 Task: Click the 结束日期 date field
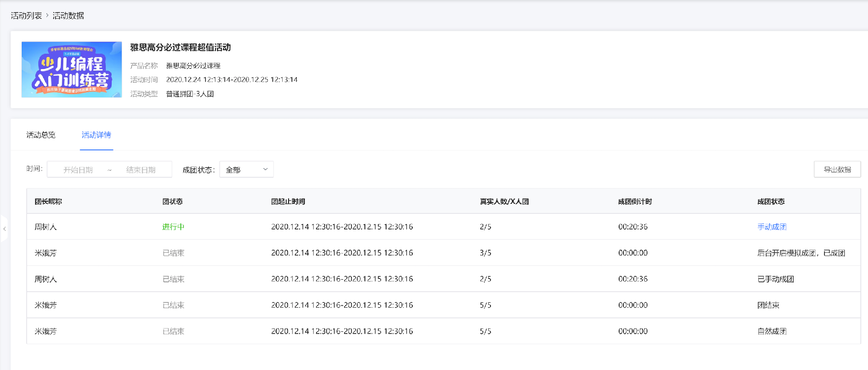point(141,170)
